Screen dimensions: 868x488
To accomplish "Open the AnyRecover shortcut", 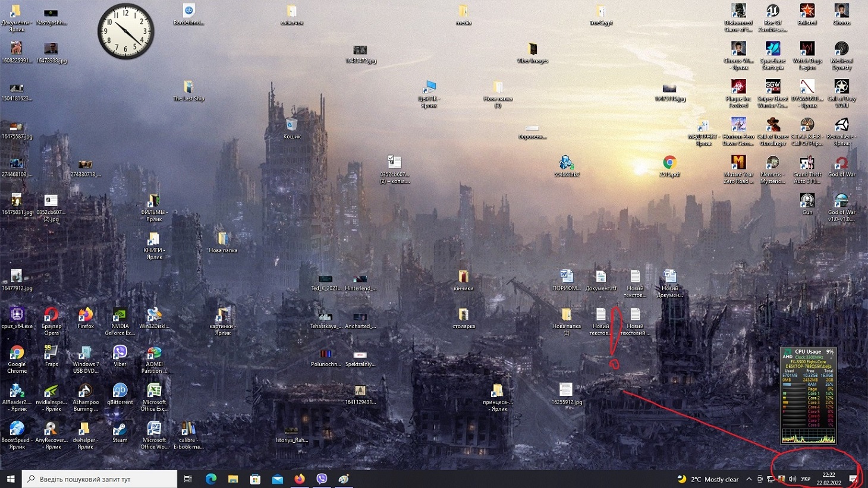I will 51,436.
